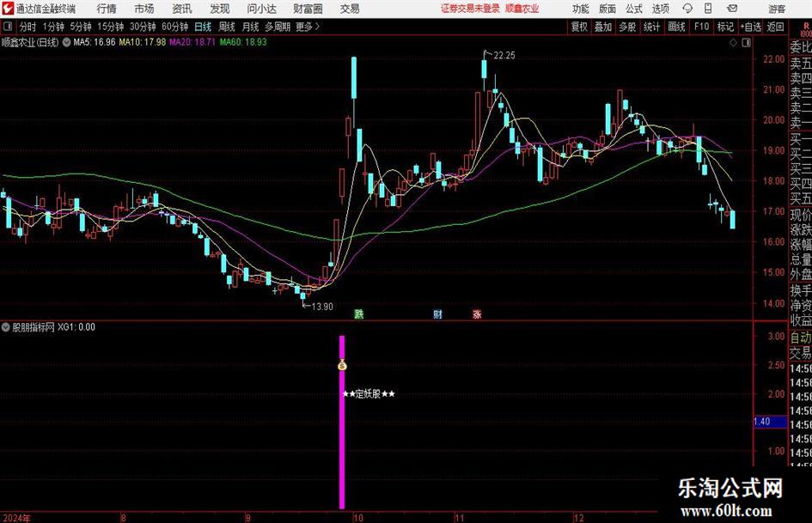Toggle the side panel icon beside the diamond
The width and height of the screenshot is (812, 523).
[x=746, y=43]
